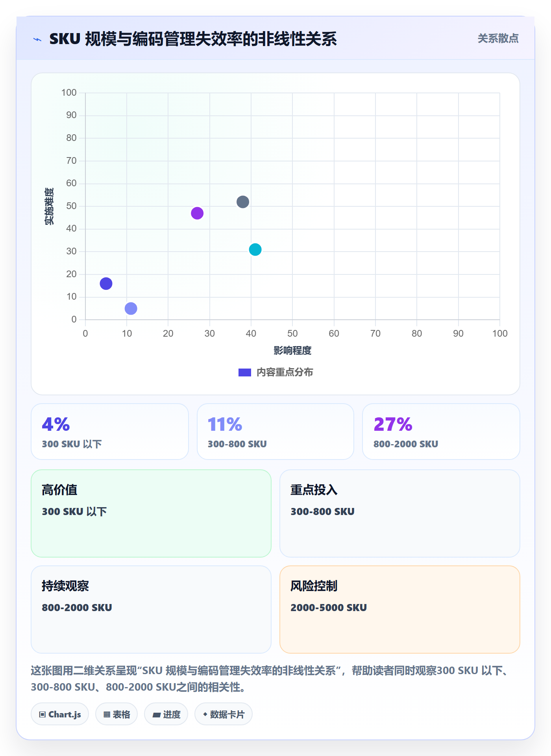The height and width of the screenshot is (756, 551).
Task: Click the 11% periwinkle percentage value
Action: coord(225,424)
